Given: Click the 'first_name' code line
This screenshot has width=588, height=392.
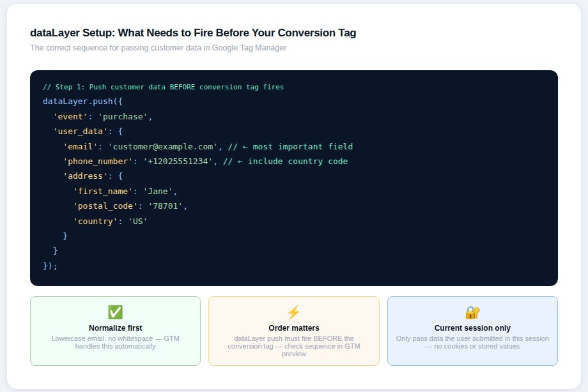Looking at the screenshot, I should point(125,191).
